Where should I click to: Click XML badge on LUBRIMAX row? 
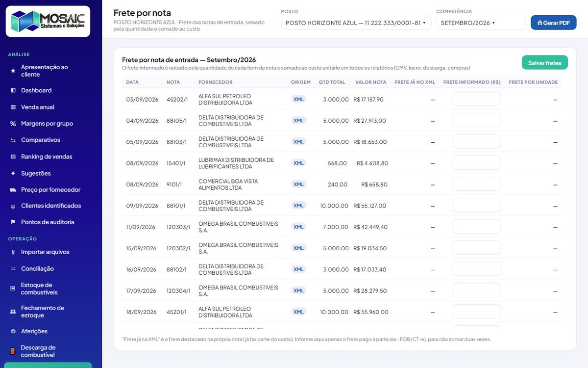click(x=298, y=163)
